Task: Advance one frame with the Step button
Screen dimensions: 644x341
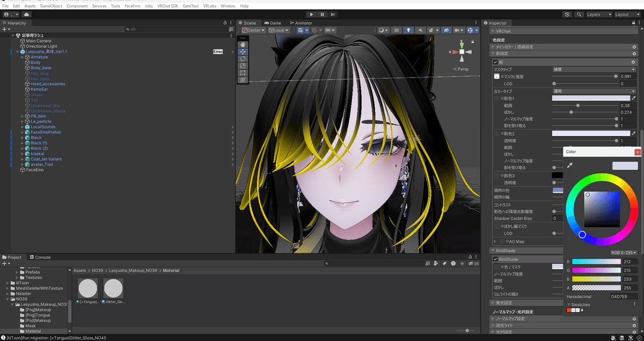Action: (x=333, y=14)
